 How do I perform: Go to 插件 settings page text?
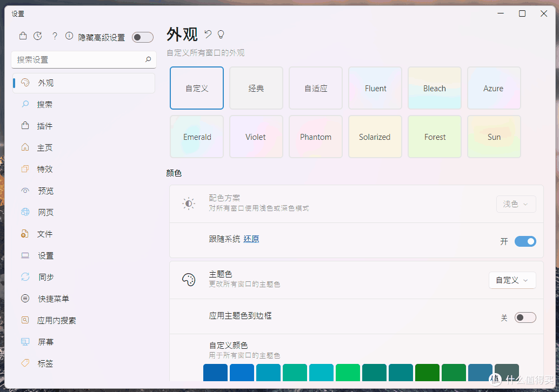45,126
